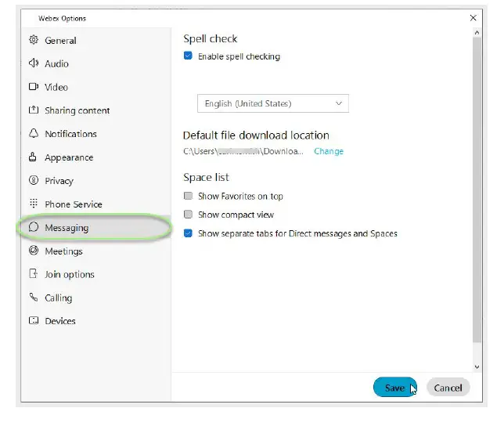
Task: Click the Privacy lock icon
Action: 34,180
